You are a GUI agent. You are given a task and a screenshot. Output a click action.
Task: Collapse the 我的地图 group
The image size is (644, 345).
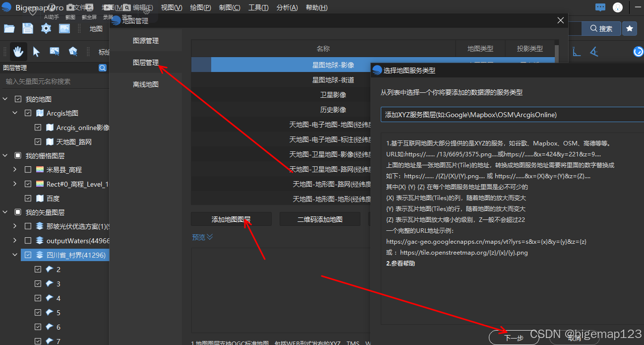click(x=5, y=99)
